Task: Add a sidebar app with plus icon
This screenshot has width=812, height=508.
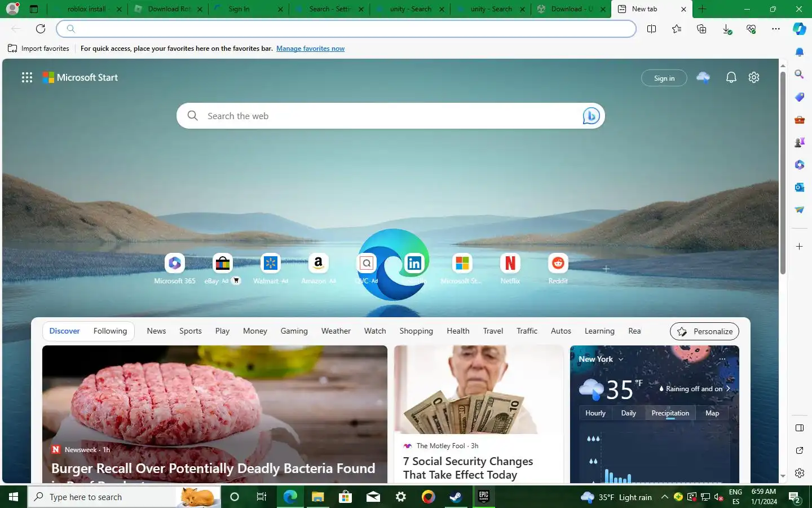Action: pyautogui.click(x=799, y=247)
